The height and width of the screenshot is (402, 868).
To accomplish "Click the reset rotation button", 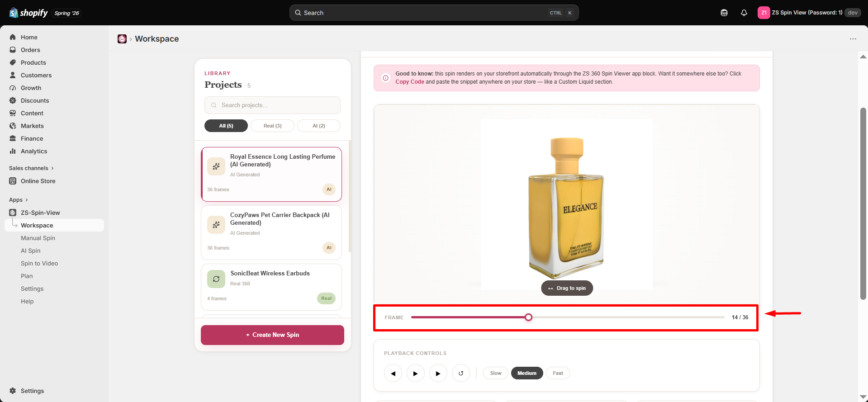I will [461, 373].
